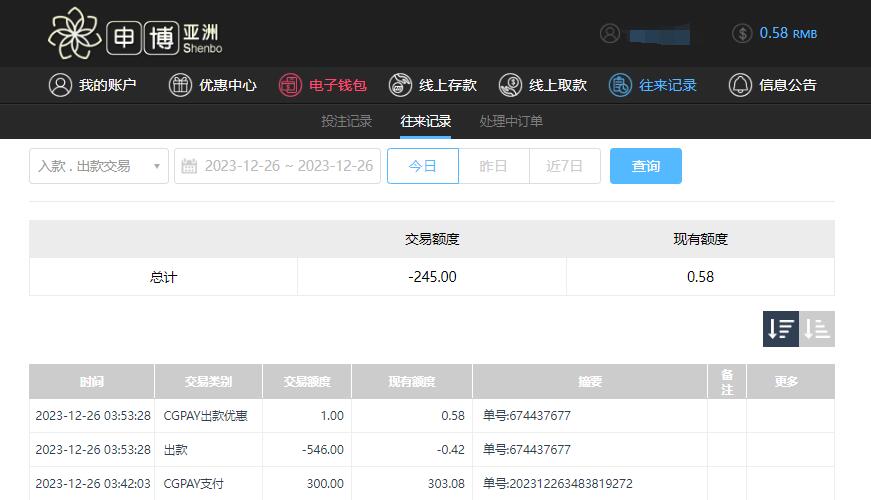Click the dropdown arrow of transaction type
Image resolution: width=871 pixels, height=500 pixels.
pyautogui.click(x=157, y=166)
